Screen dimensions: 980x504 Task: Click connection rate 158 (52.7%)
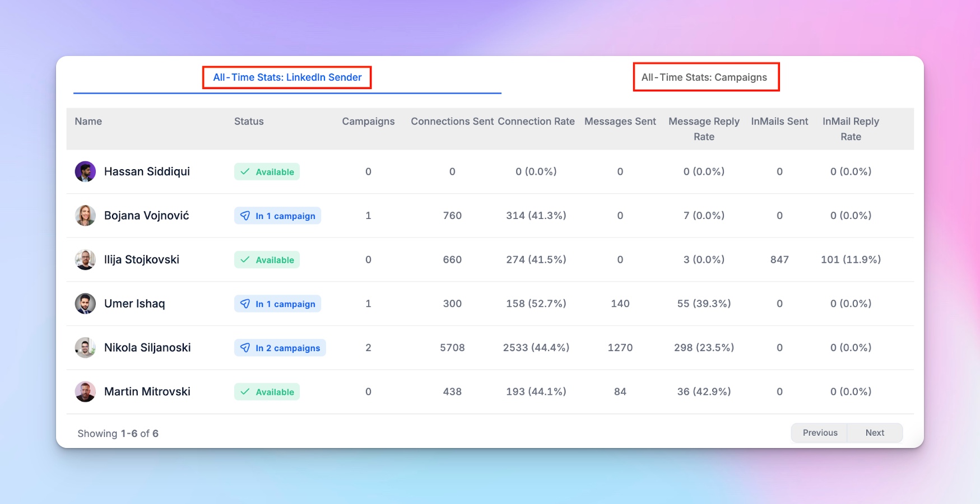(536, 304)
